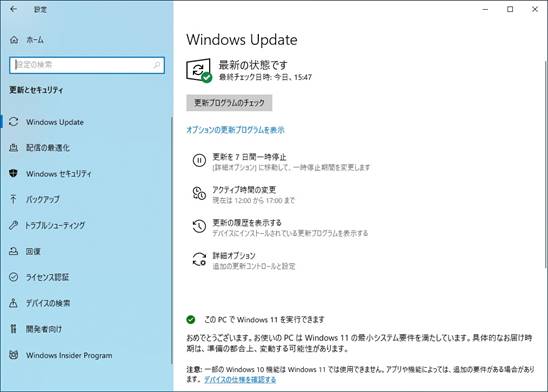Maximize the settings window

click(510, 9)
